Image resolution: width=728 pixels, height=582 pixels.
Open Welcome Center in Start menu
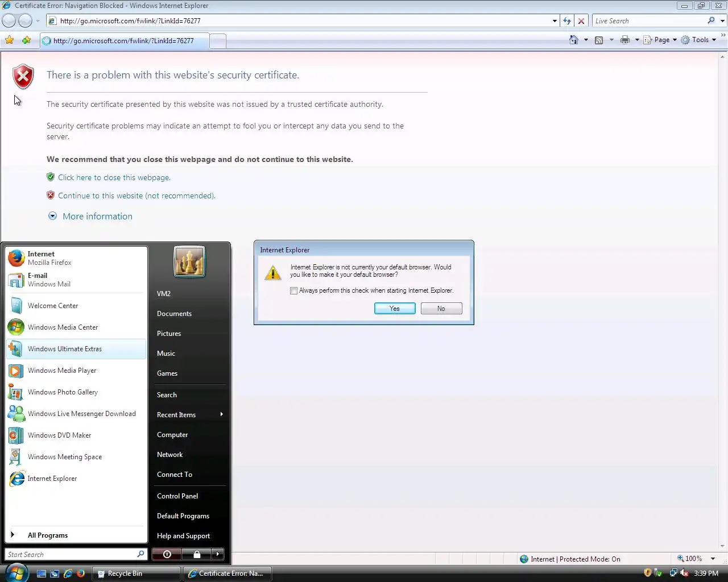click(76, 306)
